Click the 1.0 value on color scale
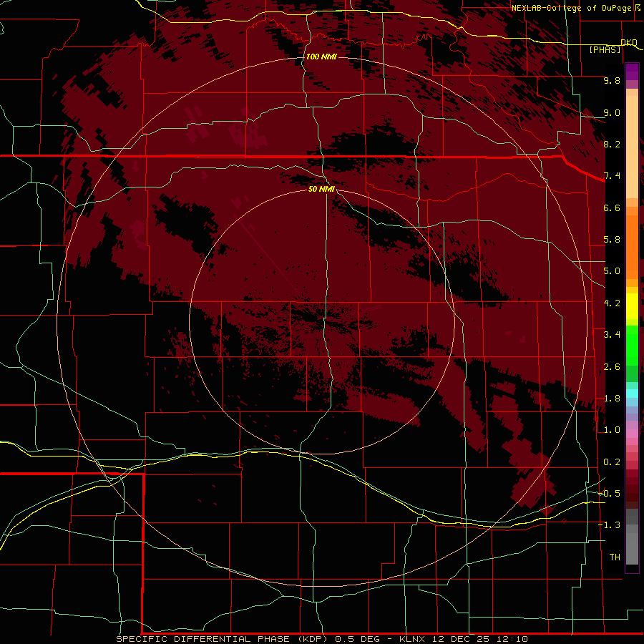The width and height of the screenshot is (644, 644). tap(612, 430)
